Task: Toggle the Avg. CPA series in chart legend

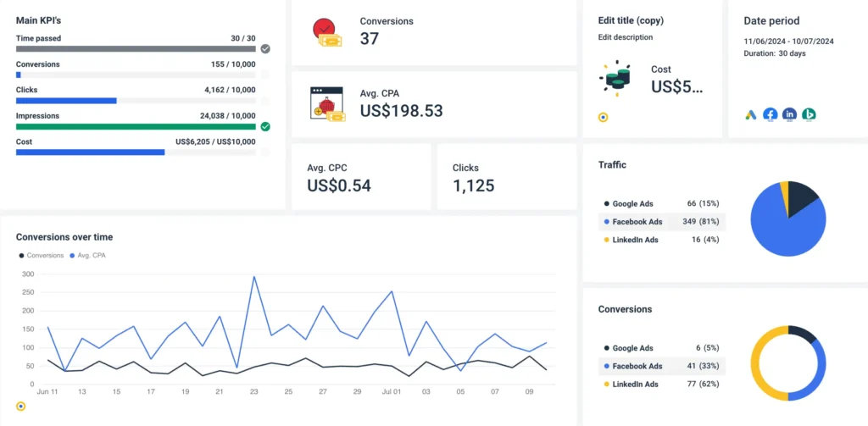Action: 88,255
